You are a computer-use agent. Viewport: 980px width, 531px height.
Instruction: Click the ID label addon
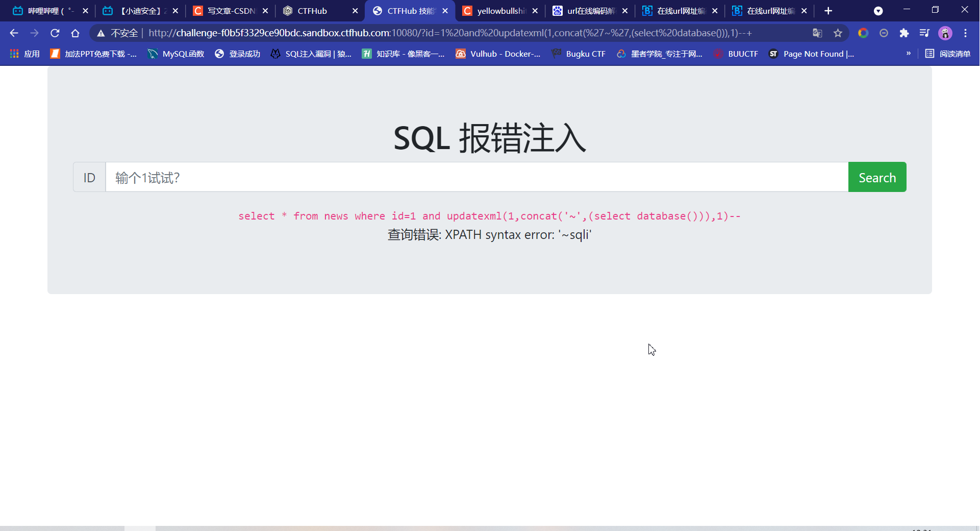(x=89, y=177)
